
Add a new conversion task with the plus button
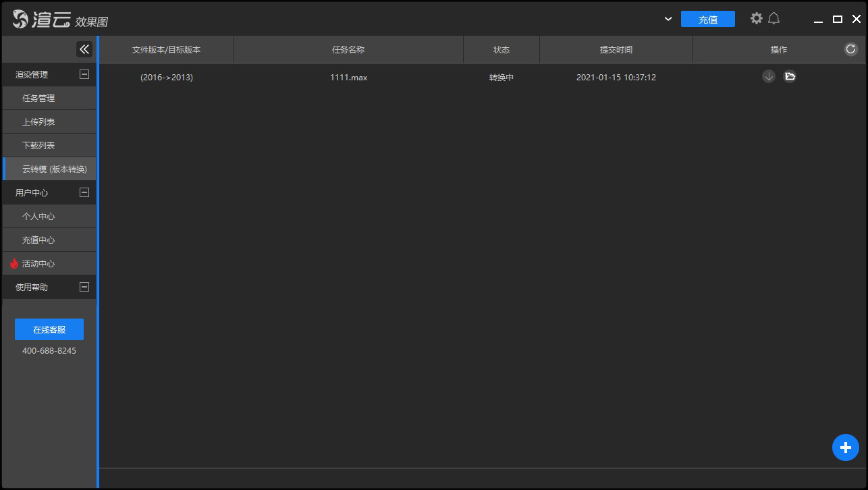pos(845,447)
